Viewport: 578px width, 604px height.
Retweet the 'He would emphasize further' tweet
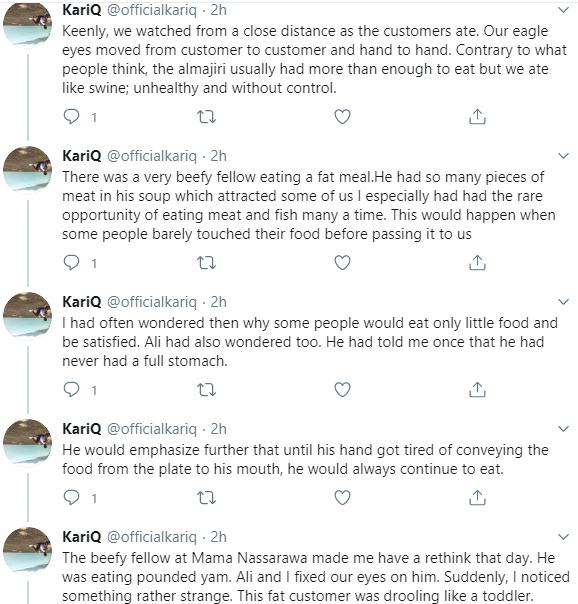(206, 498)
